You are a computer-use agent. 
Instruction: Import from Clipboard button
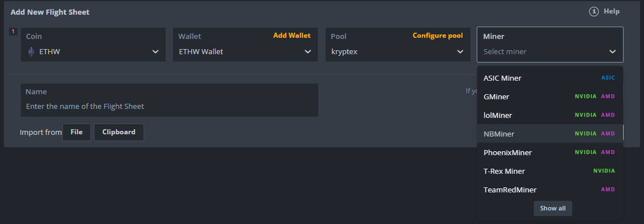tap(119, 132)
